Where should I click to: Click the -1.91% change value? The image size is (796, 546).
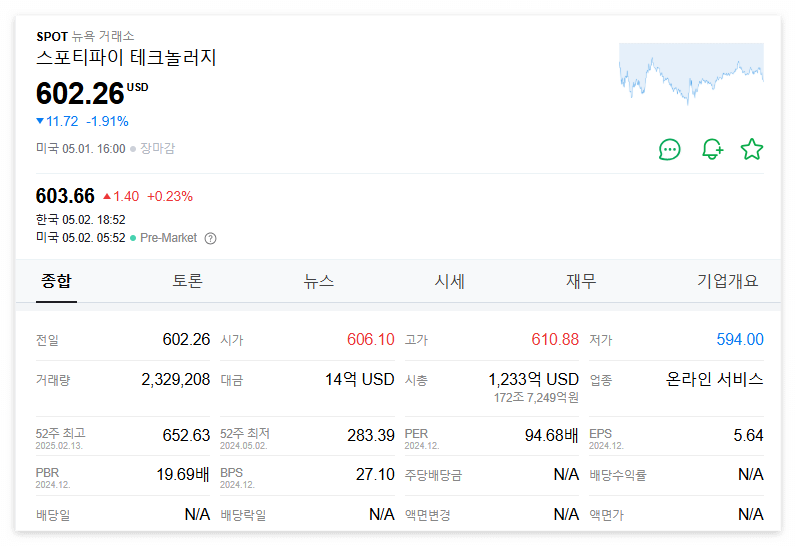(107, 121)
